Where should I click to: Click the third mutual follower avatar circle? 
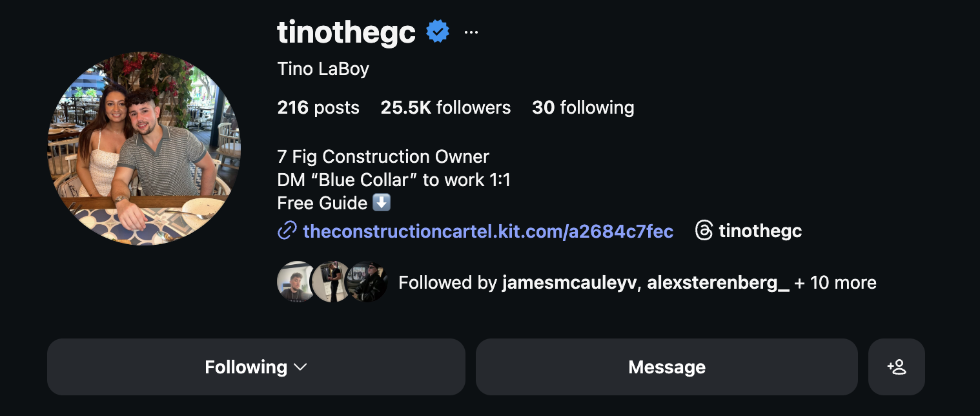point(367,282)
